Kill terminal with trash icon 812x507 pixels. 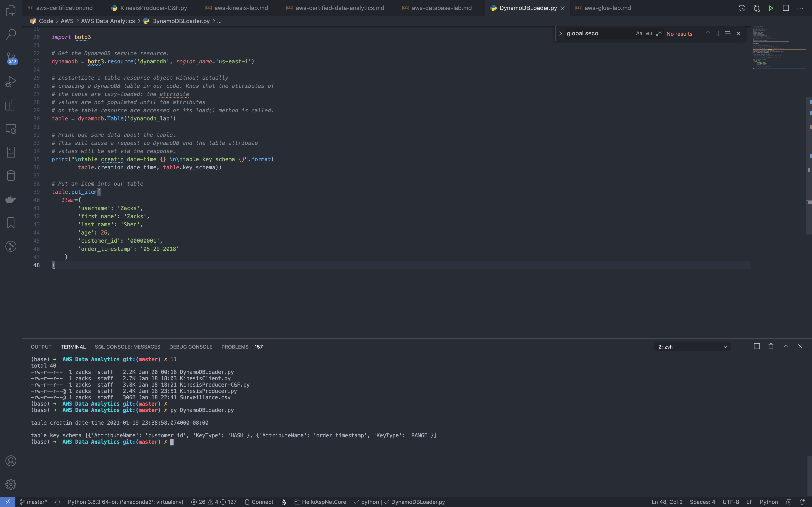coord(771,346)
